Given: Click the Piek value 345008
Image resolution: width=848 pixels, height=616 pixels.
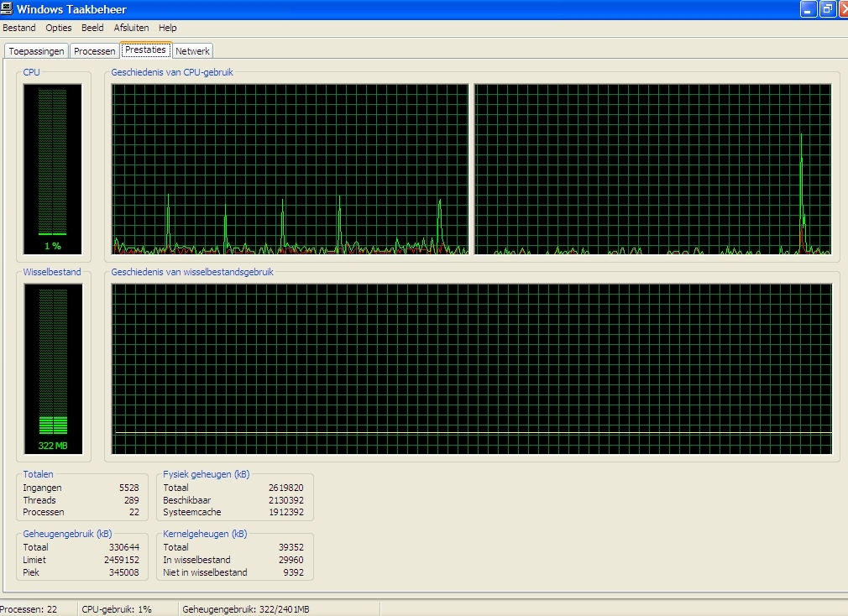Looking at the screenshot, I should pos(124,572).
